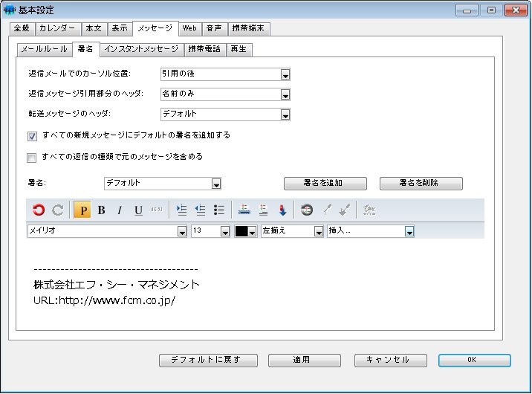Apply bold with the B icon

101,210
